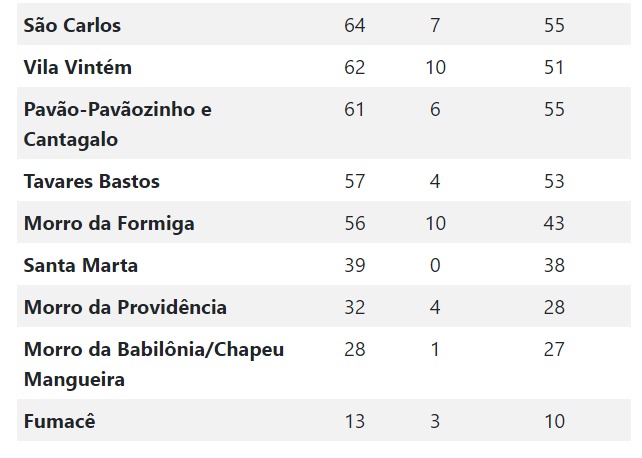Click the Tavares Bastos row label
This screenshot has height=458, width=642.
[x=92, y=181]
